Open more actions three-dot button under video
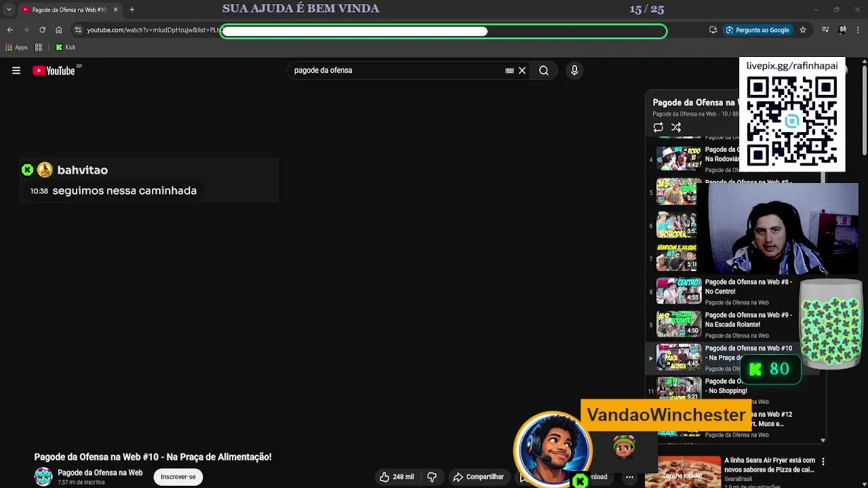This screenshot has width=868, height=488. [x=629, y=476]
